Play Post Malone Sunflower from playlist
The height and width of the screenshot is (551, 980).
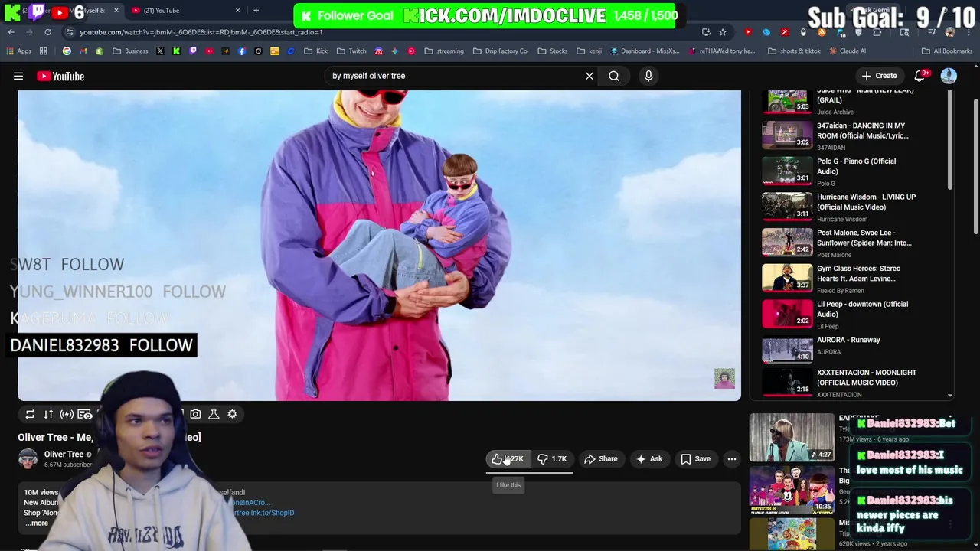coord(856,243)
